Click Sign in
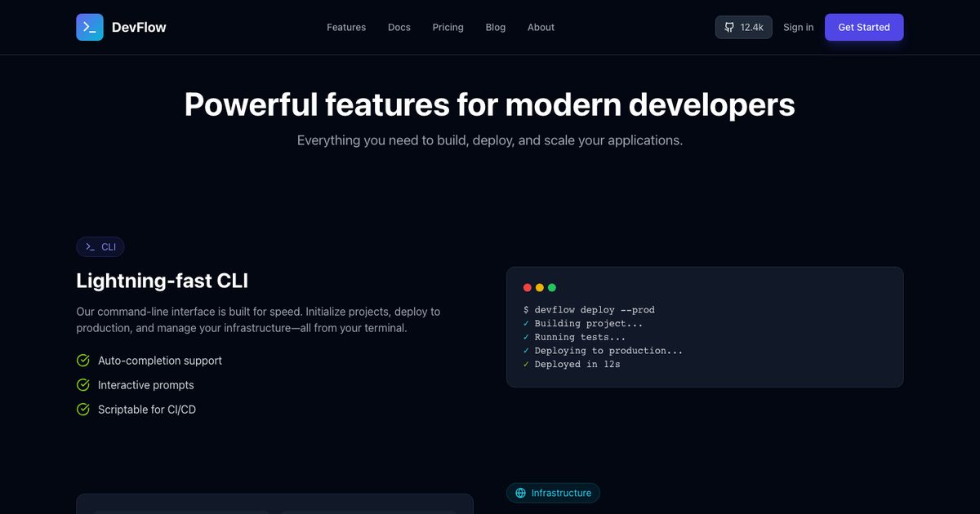 798,27
